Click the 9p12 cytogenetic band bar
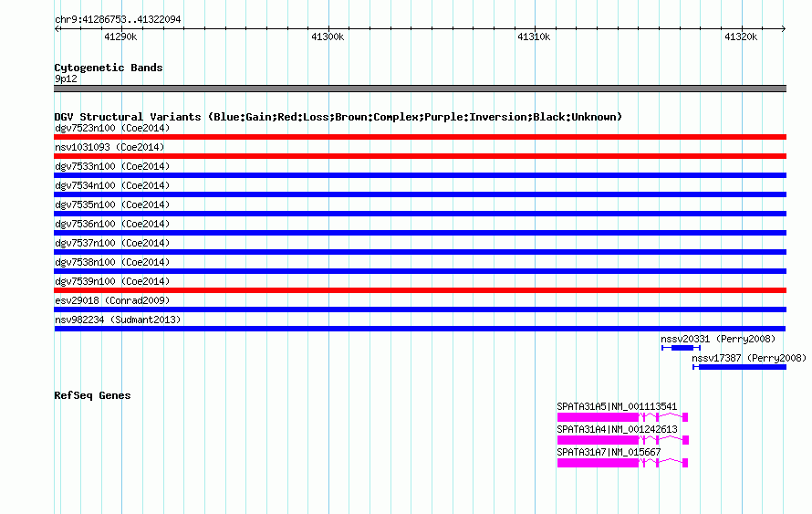 (x=420, y=89)
